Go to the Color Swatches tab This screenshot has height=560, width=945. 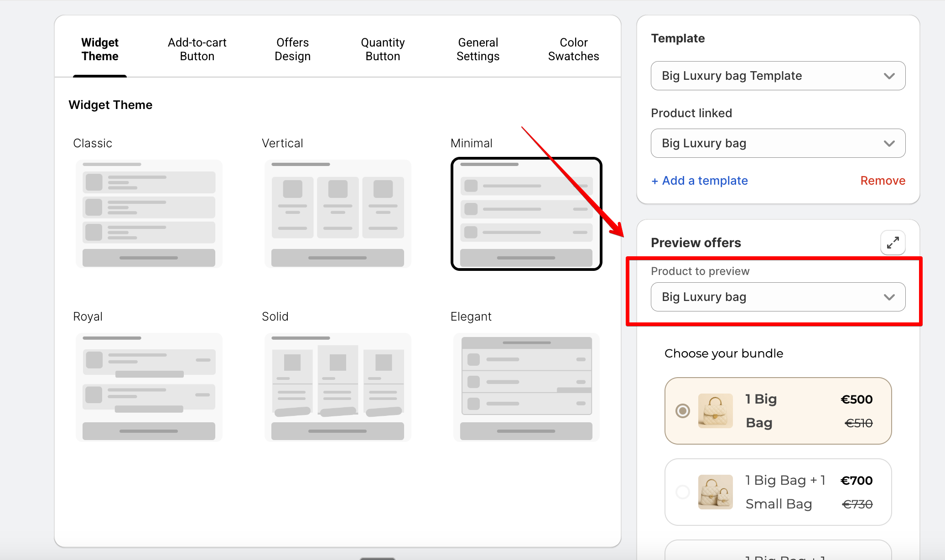(x=573, y=49)
